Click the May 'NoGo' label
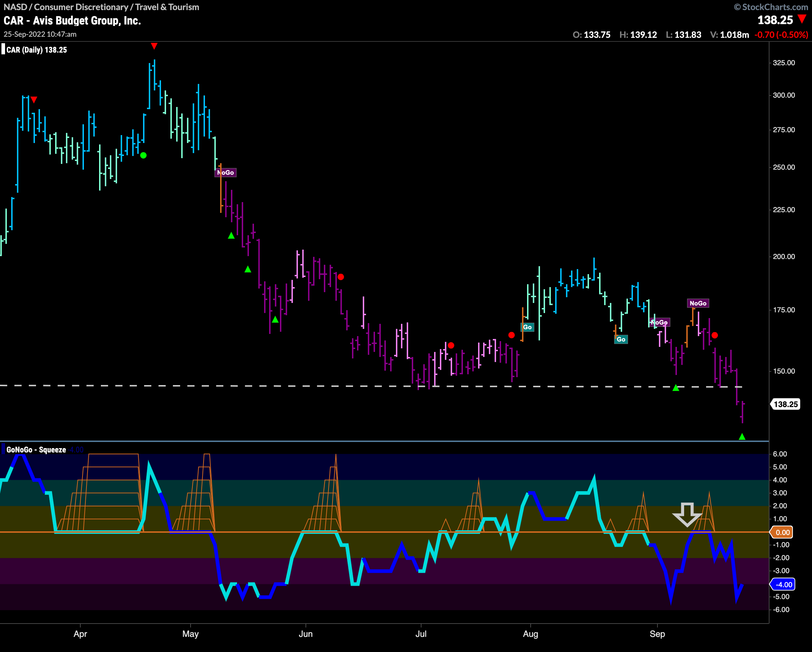The image size is (812, 652). pyautogui.click(x=226, y=173)
